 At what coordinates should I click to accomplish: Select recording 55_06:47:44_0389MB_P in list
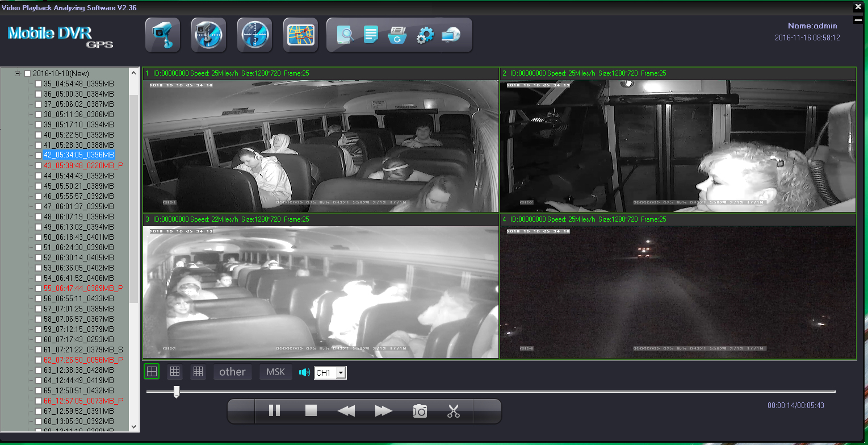83,289
